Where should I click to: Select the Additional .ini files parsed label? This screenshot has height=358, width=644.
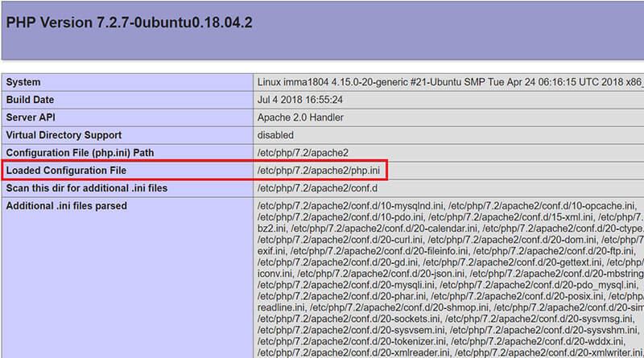coord(66,206)
